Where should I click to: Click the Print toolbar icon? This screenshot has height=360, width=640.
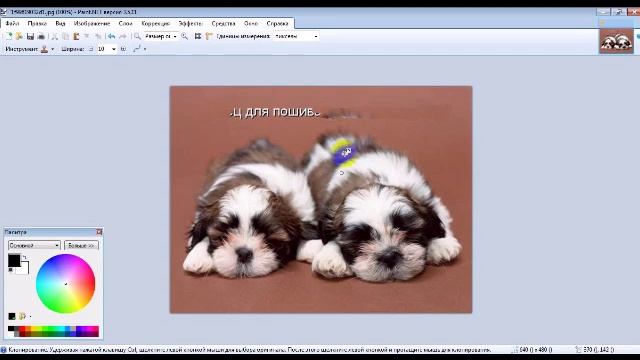[x=41, y=36]
